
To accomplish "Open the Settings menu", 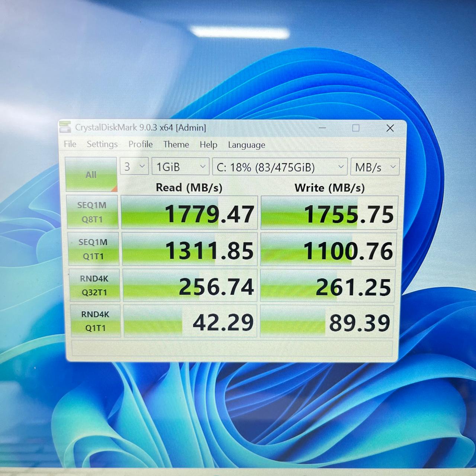I will tap(102, 144).
